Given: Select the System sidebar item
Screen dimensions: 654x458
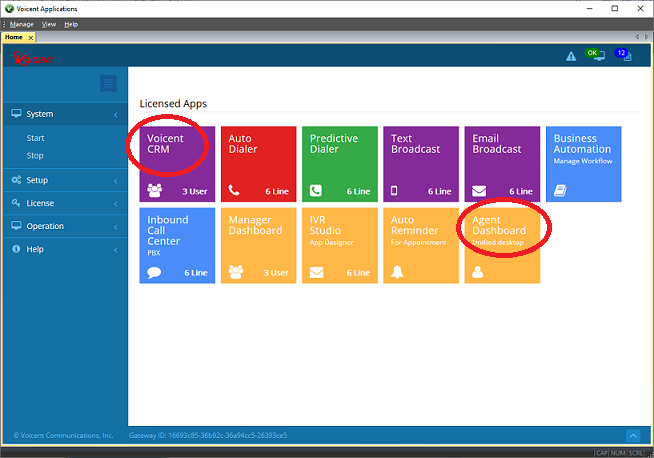Looking at the screenshot, I should tap(65, 114).
